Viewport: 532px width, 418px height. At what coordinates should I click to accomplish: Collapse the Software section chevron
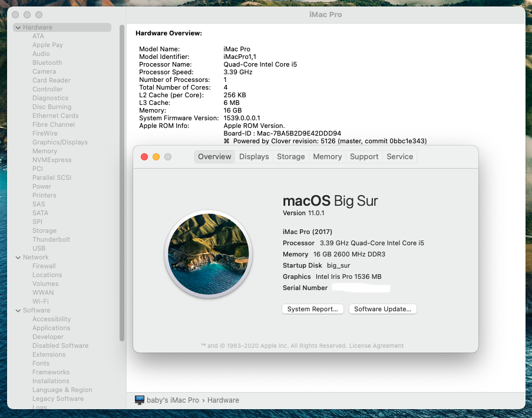point(18,310)
